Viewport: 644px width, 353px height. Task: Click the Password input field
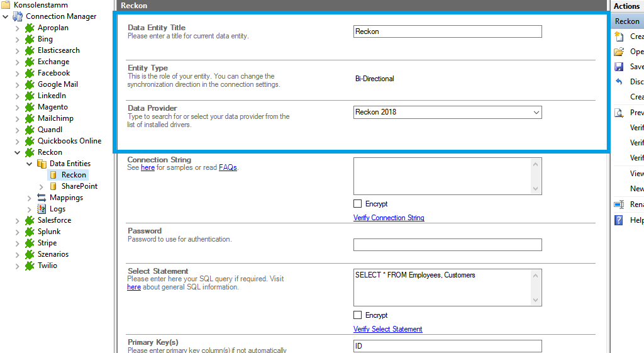[x=447, y=245]
